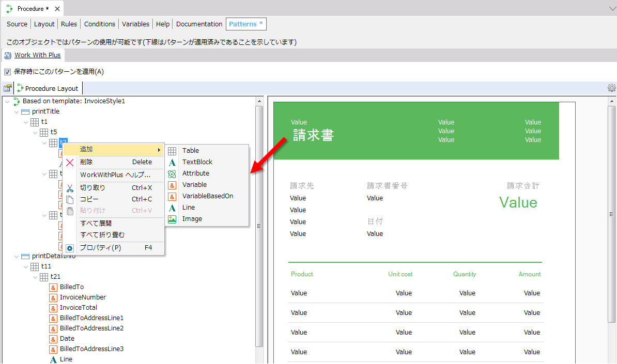Click the properties icon left of Procedure Layout
617x364 pixels.
pyautogui.click(x=7, y=88)
